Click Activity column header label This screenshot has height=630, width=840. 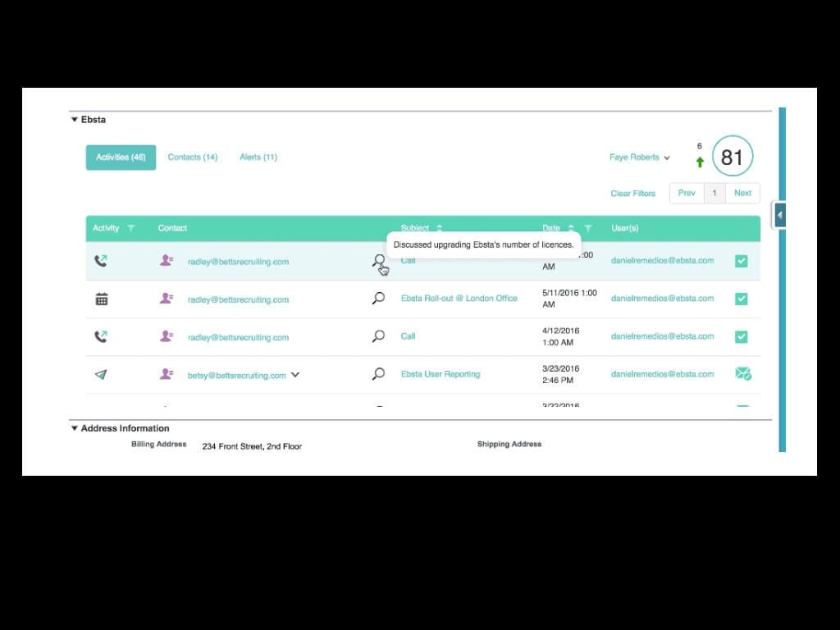pyautogui.click(x=106, y=228)
